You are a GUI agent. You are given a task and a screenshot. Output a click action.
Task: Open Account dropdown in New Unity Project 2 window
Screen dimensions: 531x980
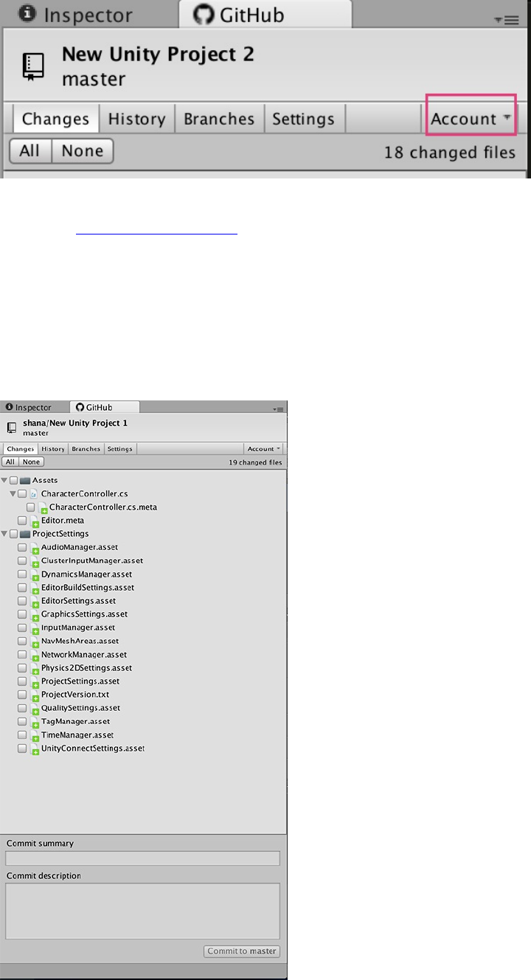click(x=471, y=119)
